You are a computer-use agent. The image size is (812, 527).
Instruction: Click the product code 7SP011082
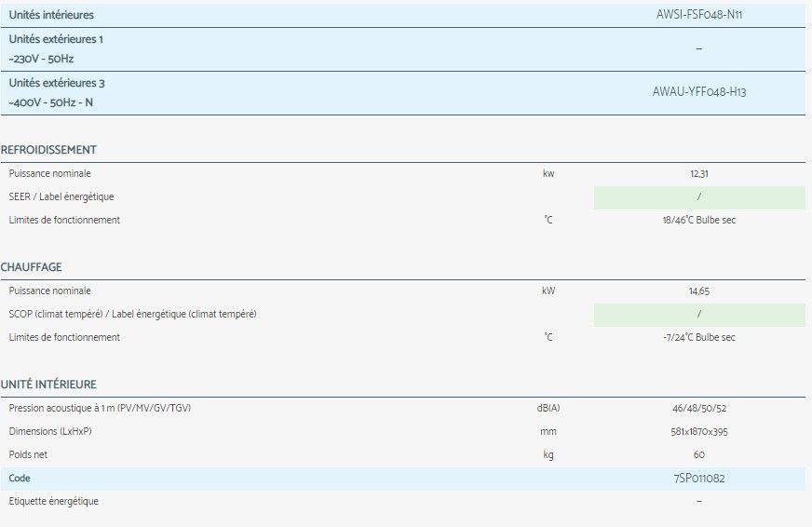tap(698, 479)
